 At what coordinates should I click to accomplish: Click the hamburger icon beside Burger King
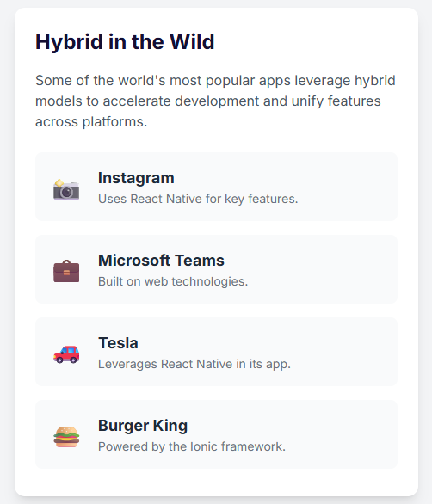point(66,437)
